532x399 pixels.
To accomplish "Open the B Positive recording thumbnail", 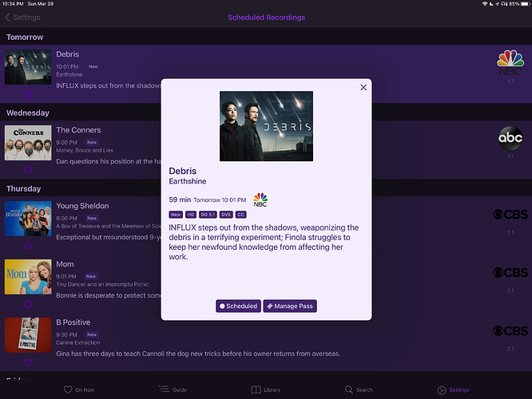I will [x=28, y=335].
